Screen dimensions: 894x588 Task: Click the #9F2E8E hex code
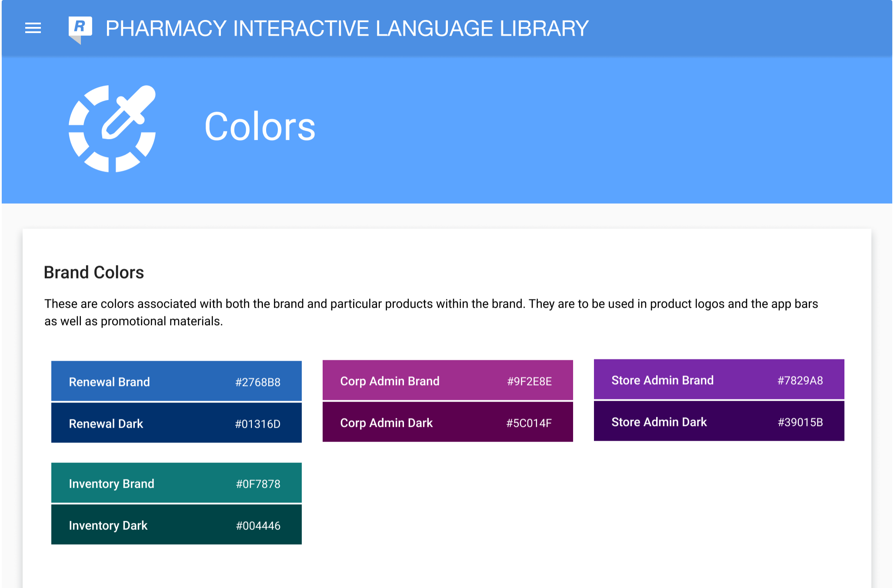click(529, 381)
